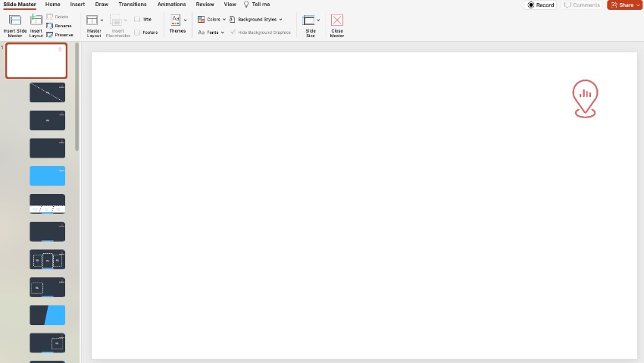Screen dimensions: 644x363
Task: Open the Master Layout icon
Action: tap(92, 20)
